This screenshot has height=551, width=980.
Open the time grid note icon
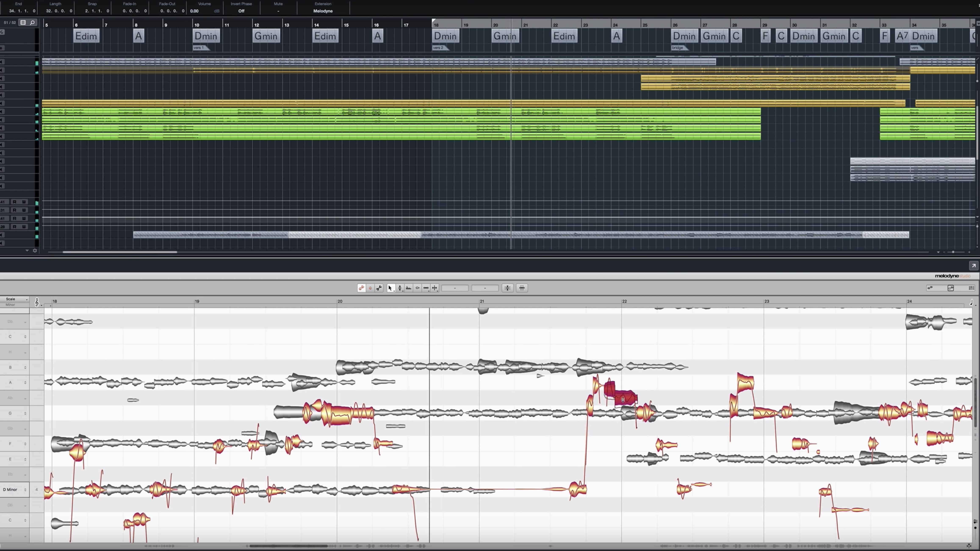click(971, 302)
